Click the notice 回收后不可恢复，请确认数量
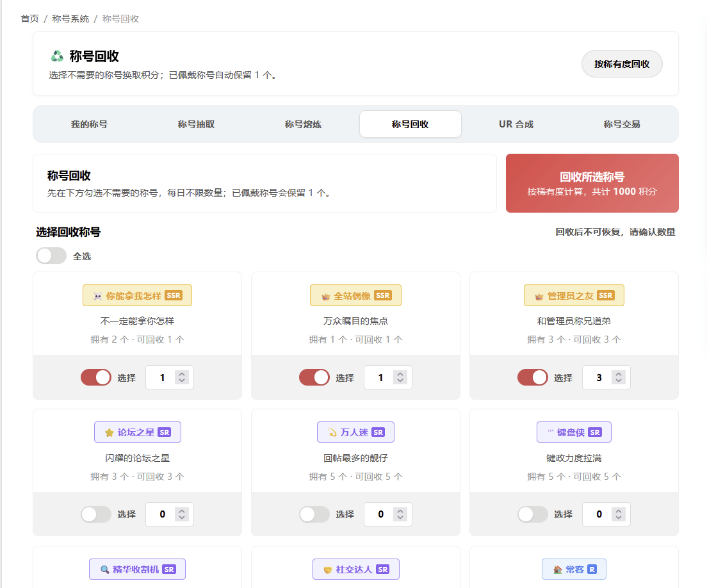 pos(615,233)
